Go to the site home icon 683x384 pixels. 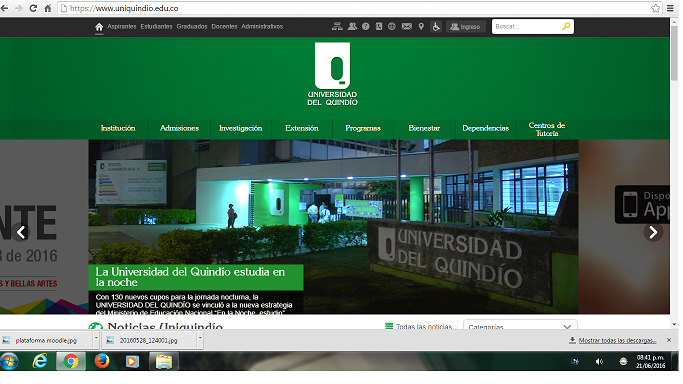99,27
